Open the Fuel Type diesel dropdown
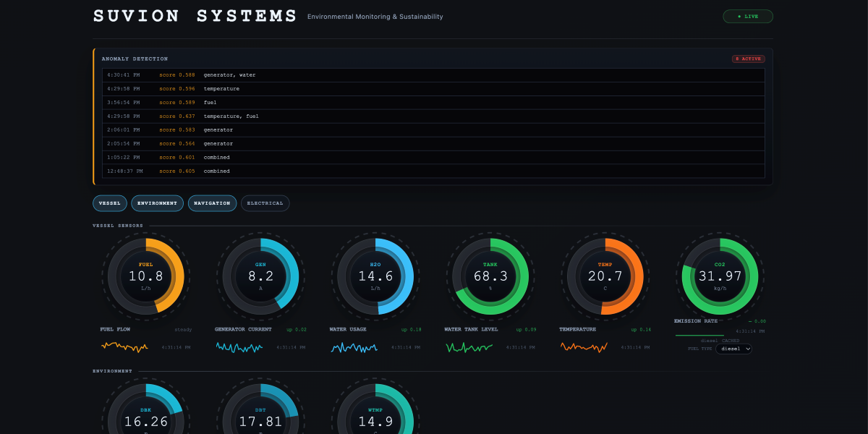 click(734, 349)
